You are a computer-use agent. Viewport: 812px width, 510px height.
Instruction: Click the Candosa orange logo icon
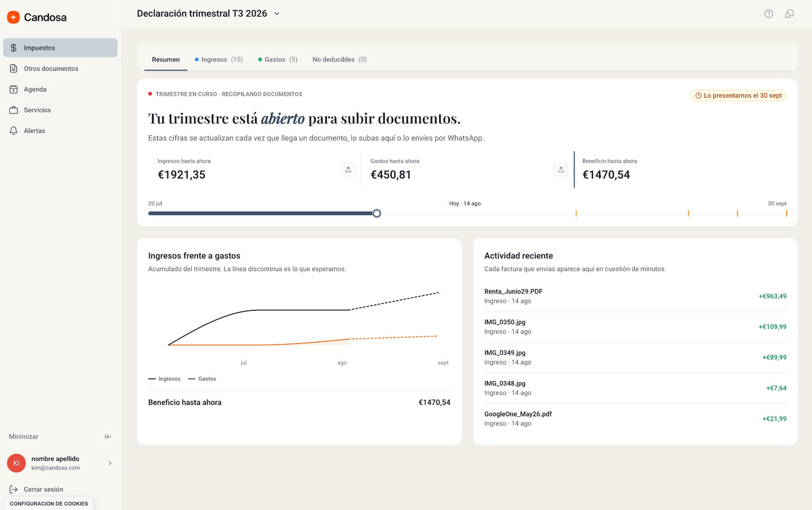(14, 17)
